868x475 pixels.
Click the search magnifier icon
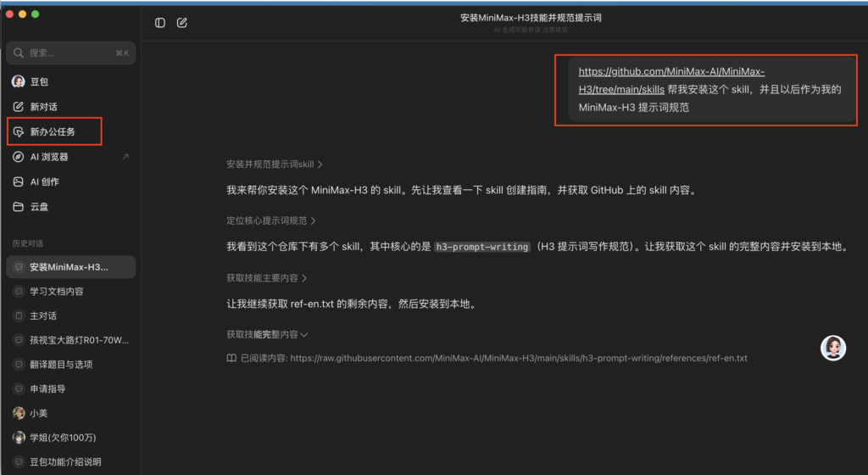pos(19,53)
